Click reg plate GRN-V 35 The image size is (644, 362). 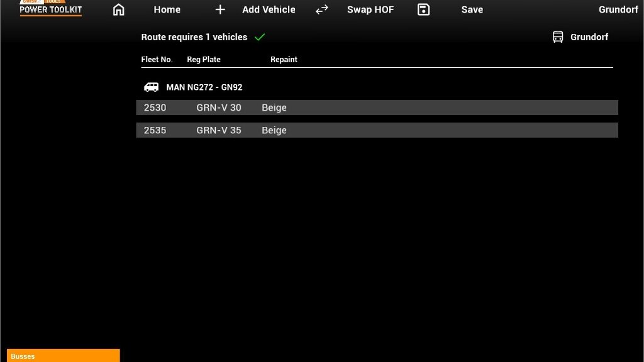218,130
